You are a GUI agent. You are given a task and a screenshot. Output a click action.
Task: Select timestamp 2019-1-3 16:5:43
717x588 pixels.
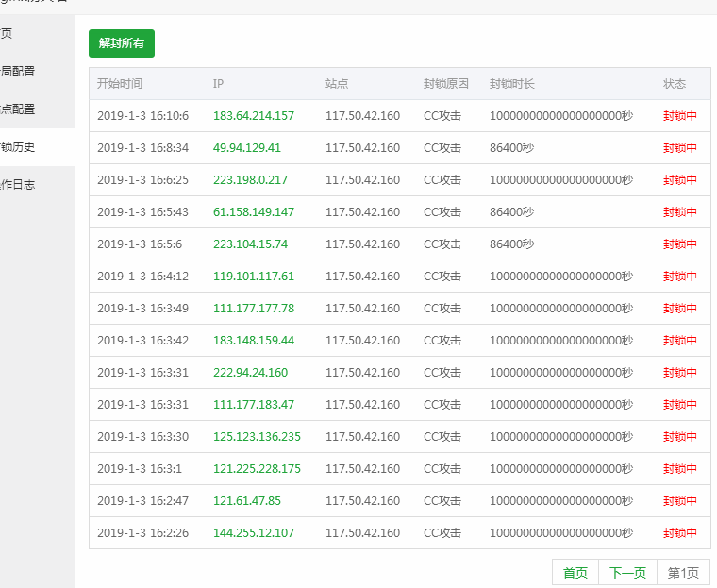pyautogui.click(x=142, y=211)
